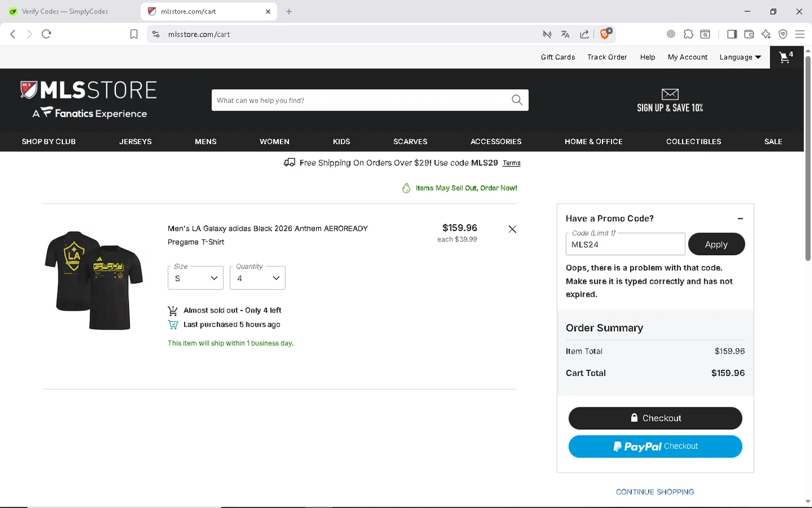Open the Women menu

274,141
